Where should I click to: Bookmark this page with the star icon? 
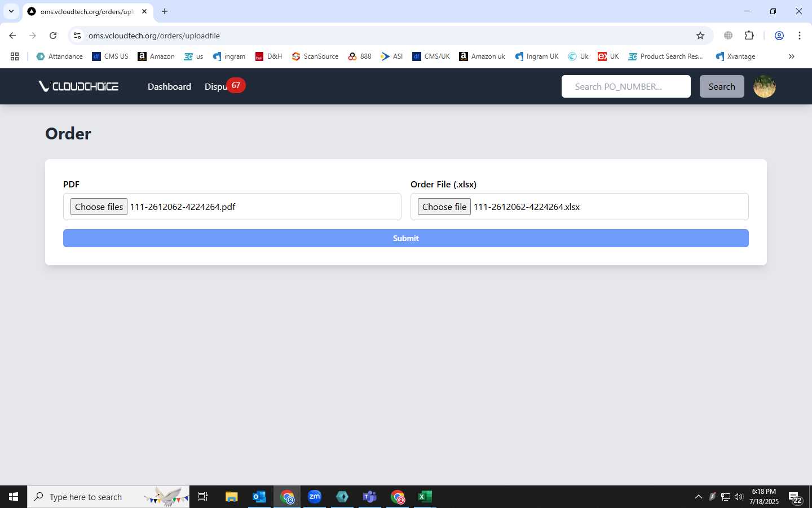[700, 36]
